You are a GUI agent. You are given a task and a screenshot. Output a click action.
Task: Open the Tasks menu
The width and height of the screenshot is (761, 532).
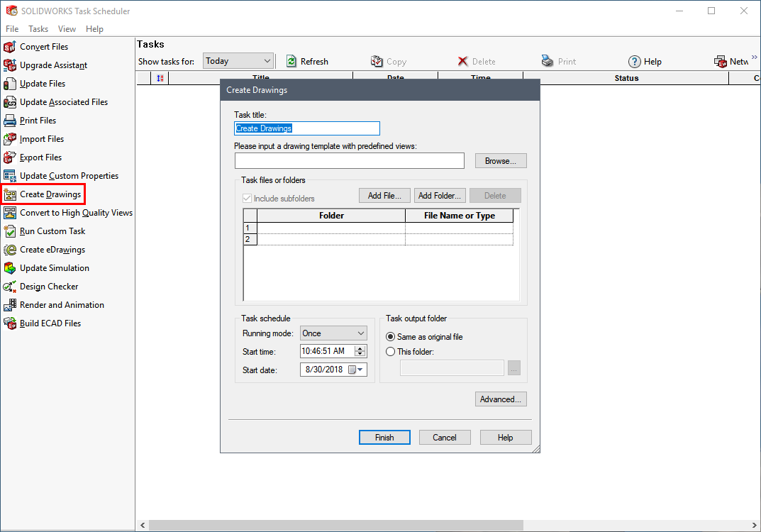point(38,29)
